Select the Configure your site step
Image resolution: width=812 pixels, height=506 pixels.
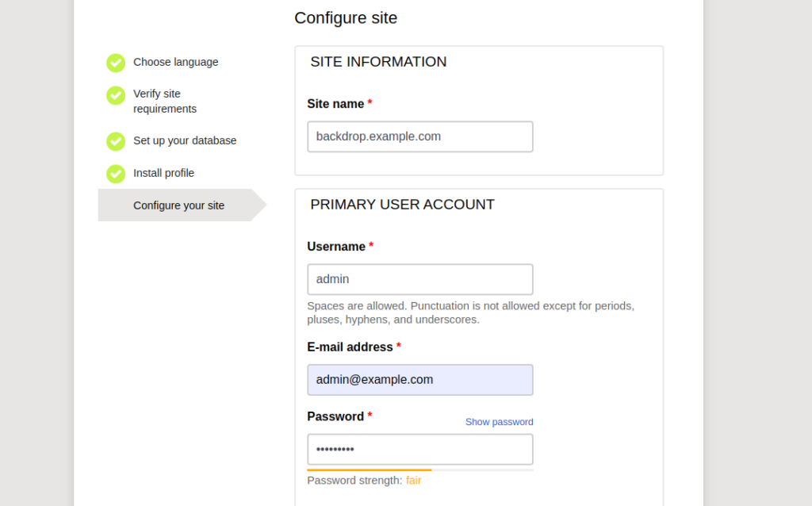pyautogui.click(x=178, y=205)
